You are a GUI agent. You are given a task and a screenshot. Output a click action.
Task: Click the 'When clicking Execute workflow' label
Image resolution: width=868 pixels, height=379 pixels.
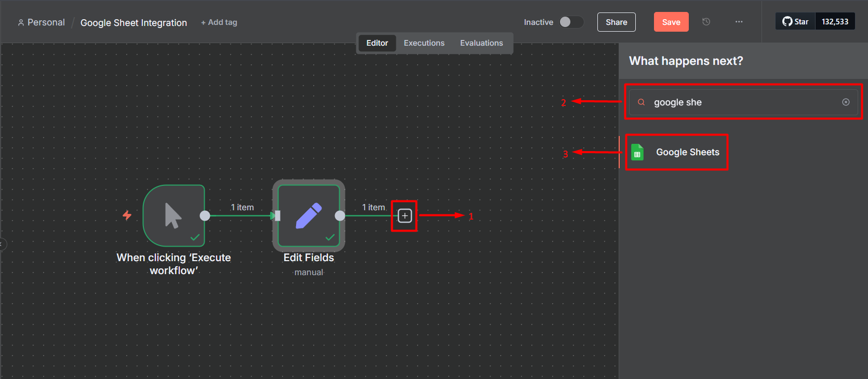coord(173,264)
